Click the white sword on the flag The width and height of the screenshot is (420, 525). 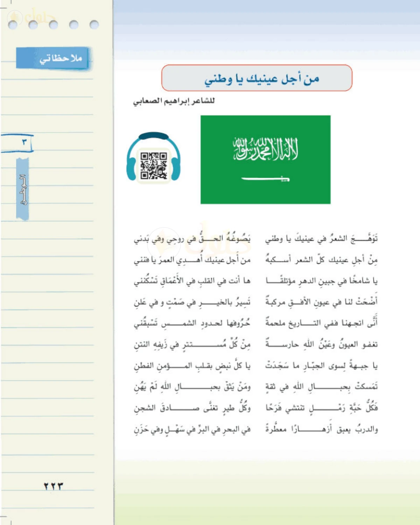265,179
